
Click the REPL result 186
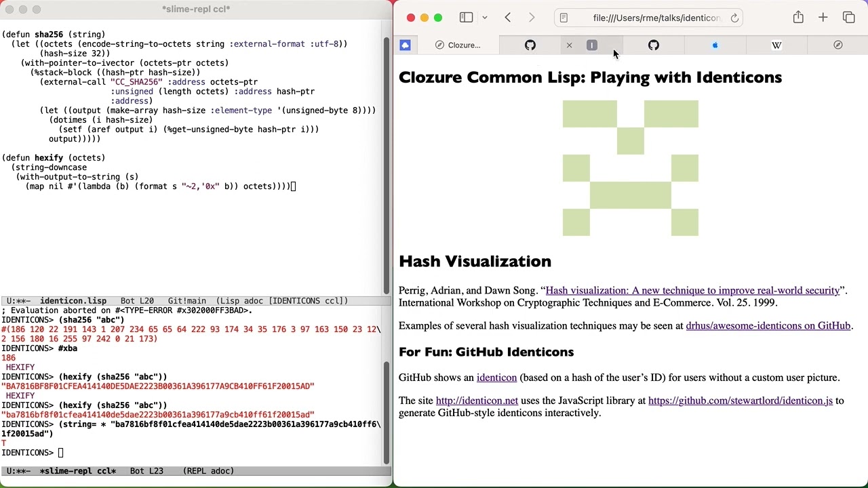(x=8, y=358)
